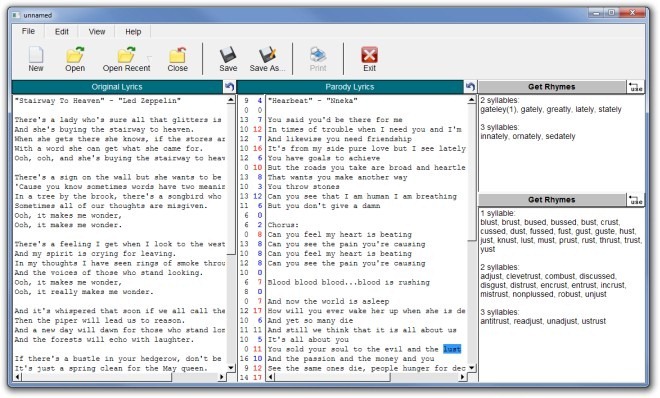The width and height of the screenshot is (660, 398).
Task: Click the '2 syllables:' heading in upper results
Action: (x=500, y=101)
